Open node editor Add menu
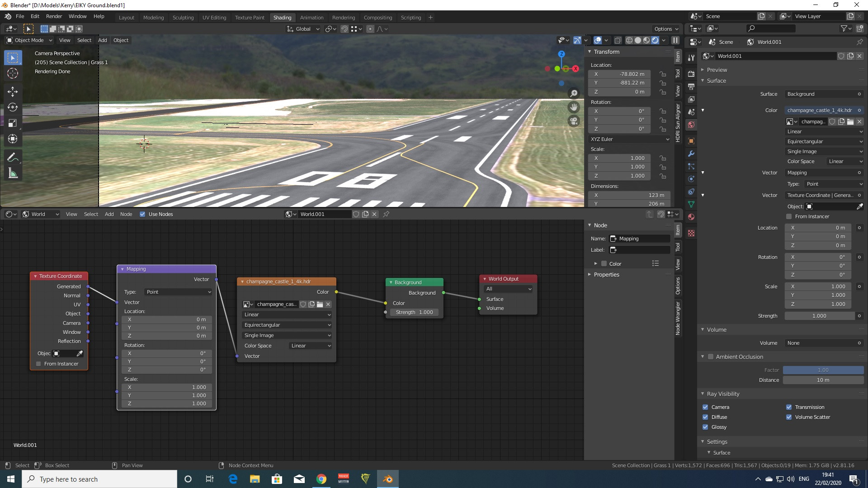The height and width of the screenshot is (488, 868). (x=109, y=214)
